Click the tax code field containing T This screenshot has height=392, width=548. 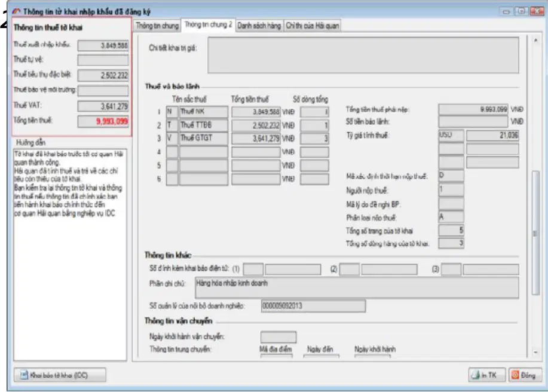click(x=172, y=125)
